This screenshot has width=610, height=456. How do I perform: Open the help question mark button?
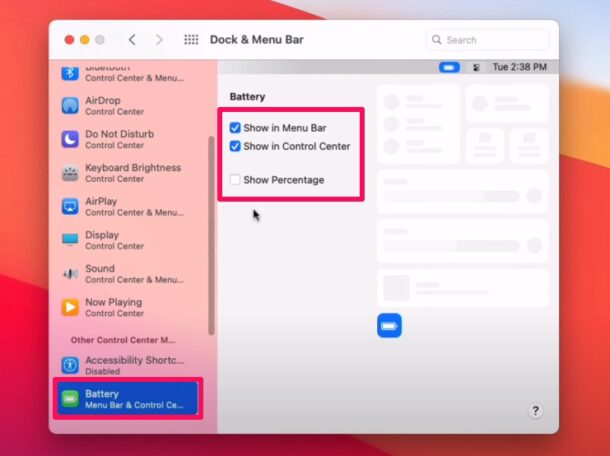pos(535,410)
